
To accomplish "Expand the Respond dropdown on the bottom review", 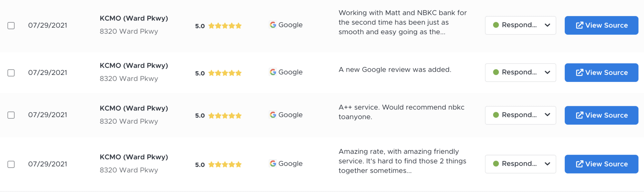I will 547,164.
